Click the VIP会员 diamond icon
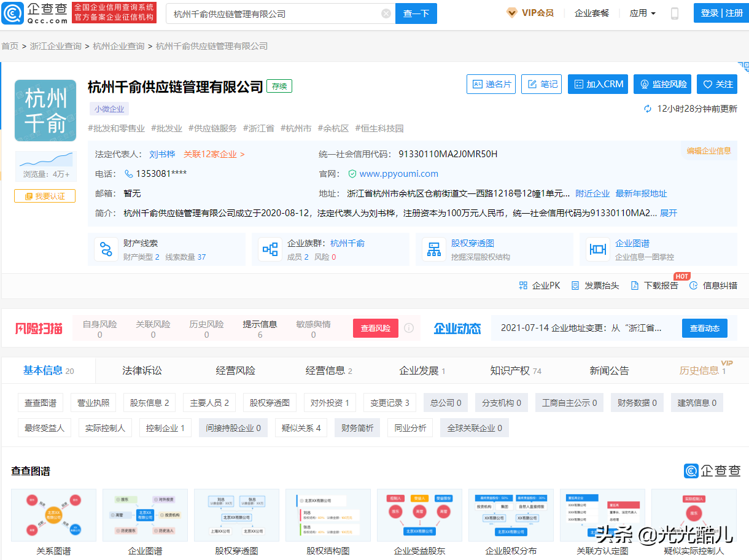This screenshot has height=560, width=749. coord(511,13)
